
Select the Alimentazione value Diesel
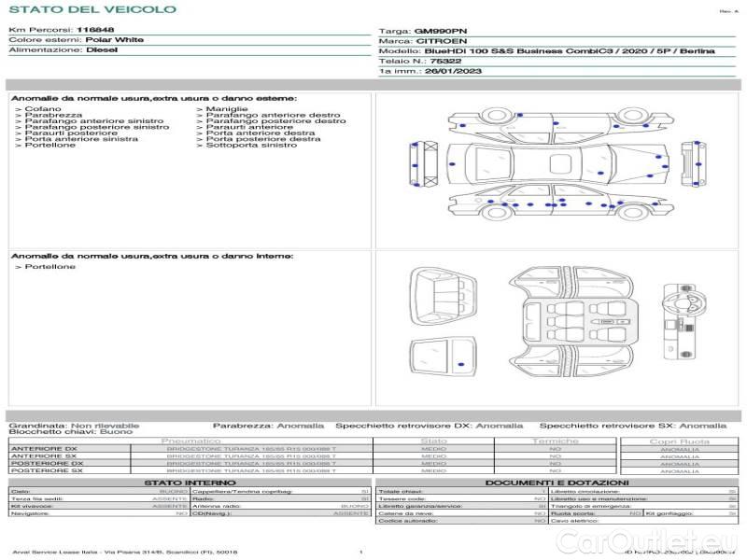coord(102,49)
